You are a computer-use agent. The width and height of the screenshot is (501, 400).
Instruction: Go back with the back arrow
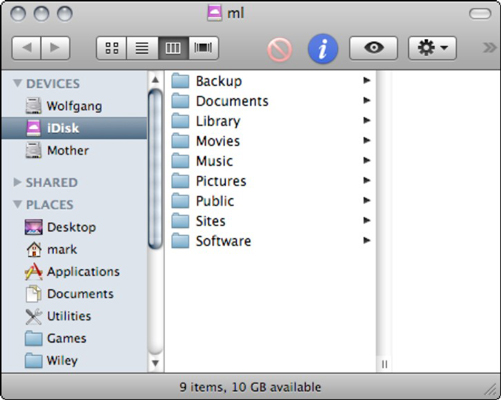coord(26,48)
